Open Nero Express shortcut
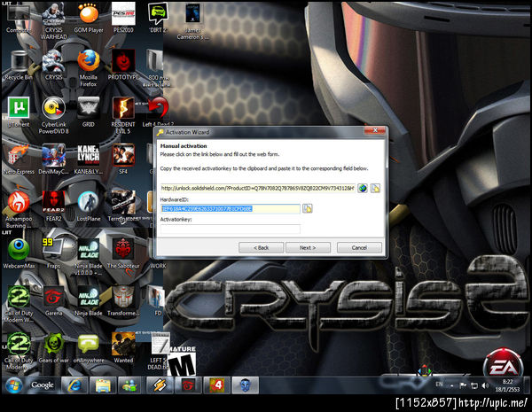 (19, 159)
